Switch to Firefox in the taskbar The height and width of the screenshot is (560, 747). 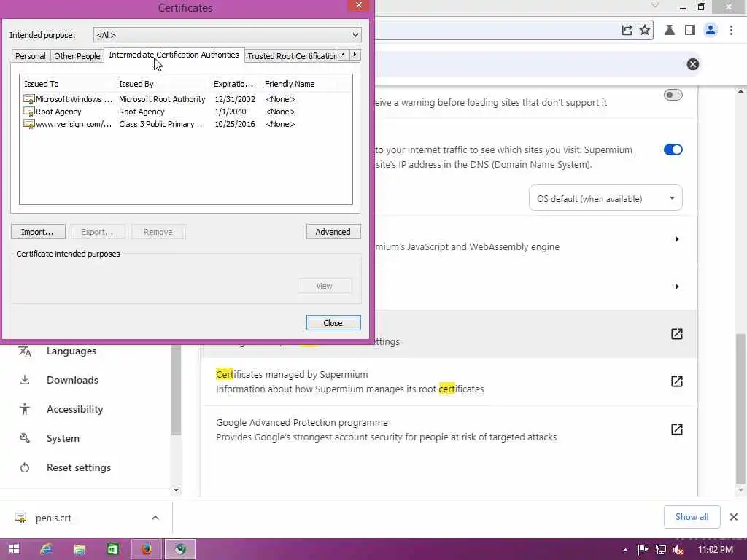[147, 549]
